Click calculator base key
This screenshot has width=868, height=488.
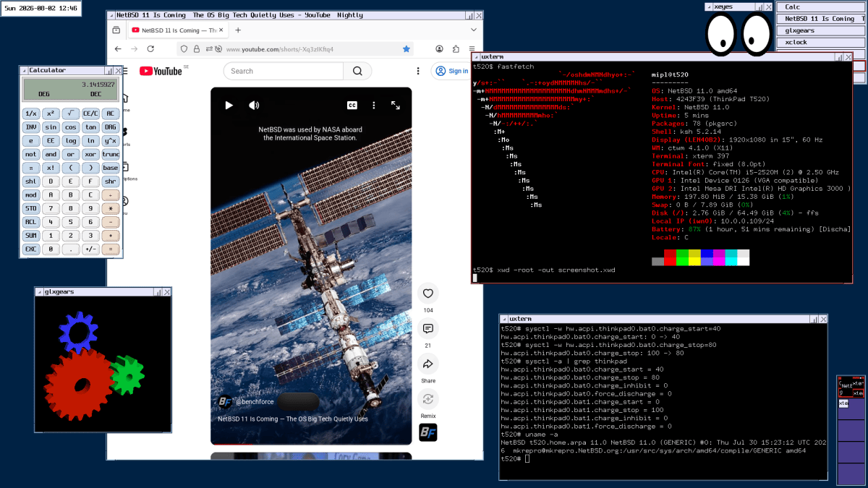coord(110,168)
